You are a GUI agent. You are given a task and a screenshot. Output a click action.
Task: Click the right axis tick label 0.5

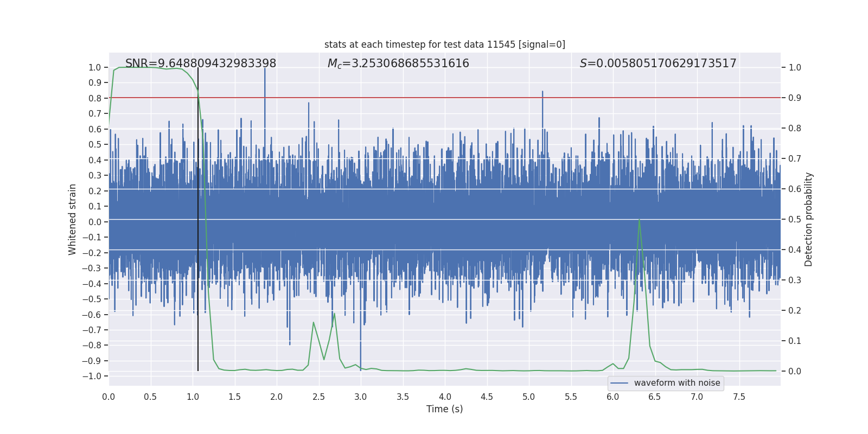click(795, 220)
